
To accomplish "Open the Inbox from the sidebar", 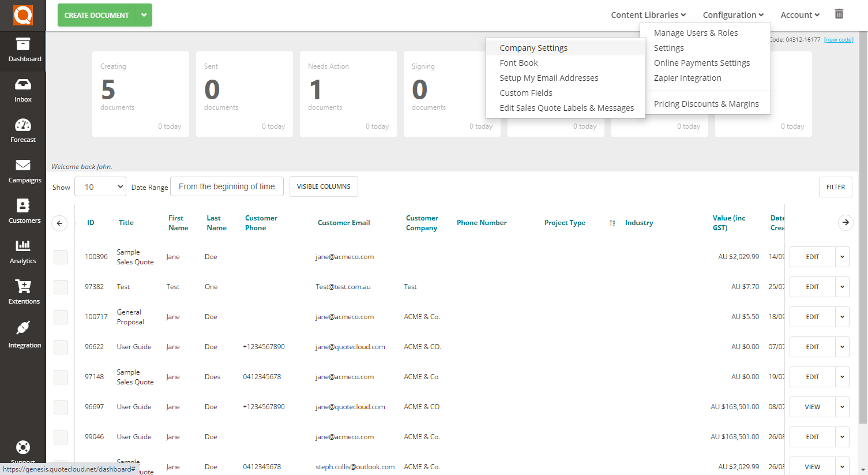I will point(22,91).
